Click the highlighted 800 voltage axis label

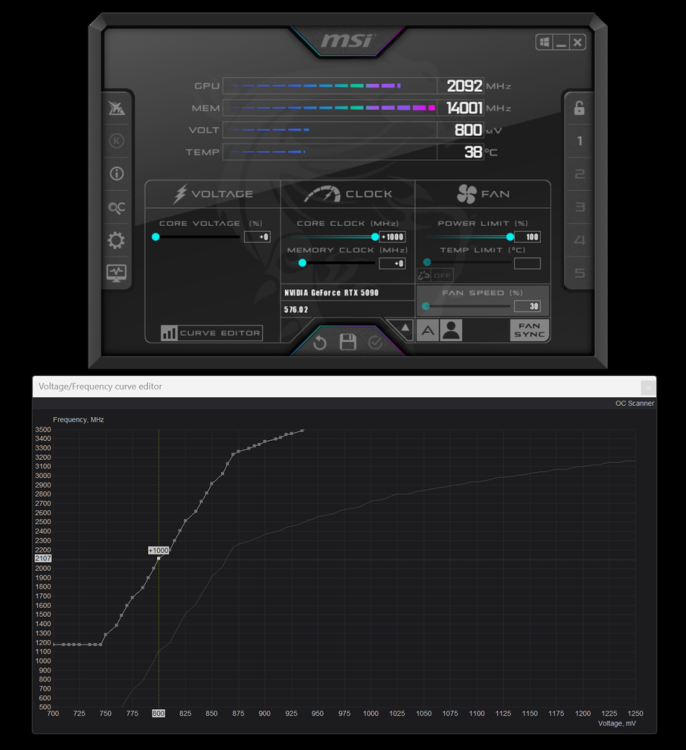click(x=158, y=713)
